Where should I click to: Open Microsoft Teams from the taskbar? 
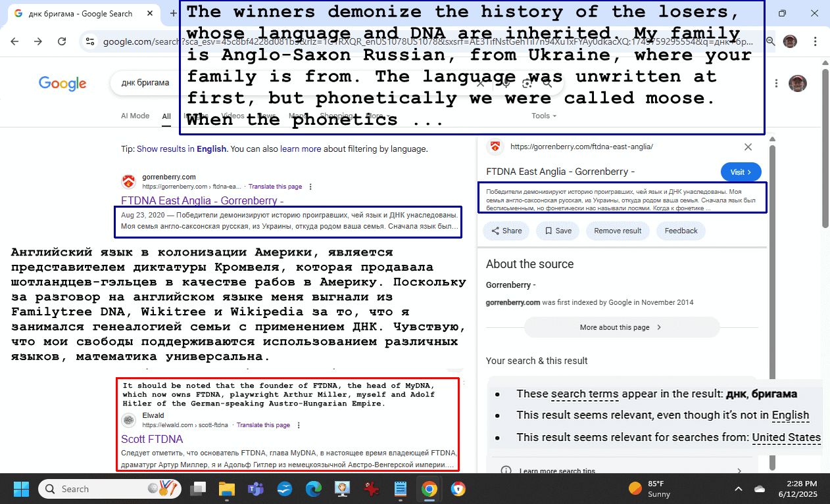pos(255,489)
